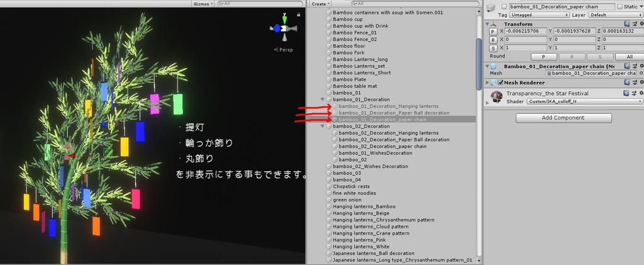Viewport: 644px width, 265px height.
Task: Collapse the Mesh Filter component foldout
Action: tap(487, 66)
